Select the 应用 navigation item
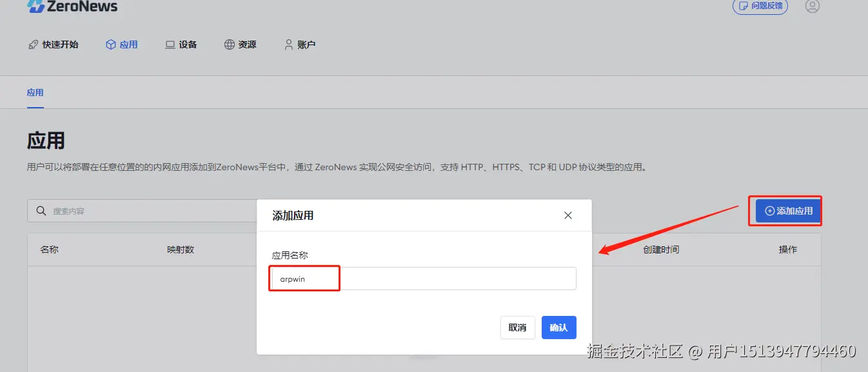The height and width of the screenshot is (372, 868). coord(122,44)
